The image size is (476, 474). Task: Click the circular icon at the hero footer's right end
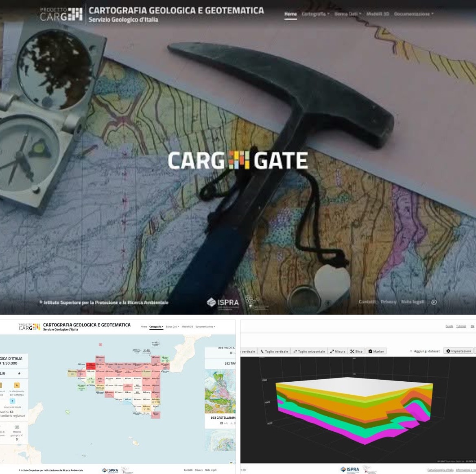click(434, 302)
